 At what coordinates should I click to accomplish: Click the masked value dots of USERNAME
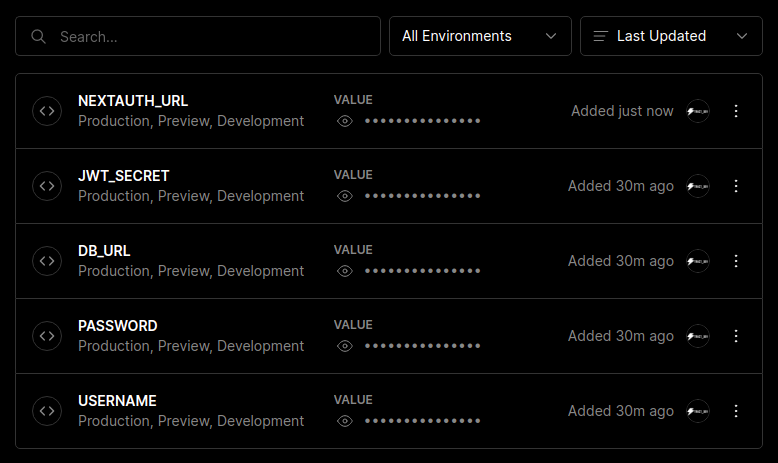pos(422,421)
